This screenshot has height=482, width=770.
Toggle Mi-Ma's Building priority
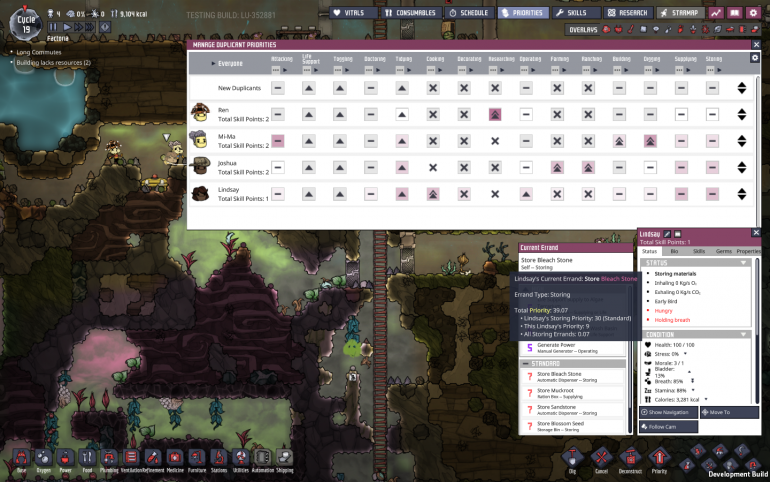tap(619, 141)
